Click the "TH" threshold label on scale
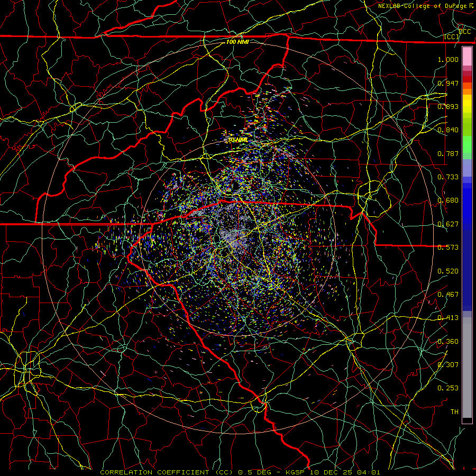Image resolution: width=476 pixels, height=476 pixels. click(x=454, y=412)
